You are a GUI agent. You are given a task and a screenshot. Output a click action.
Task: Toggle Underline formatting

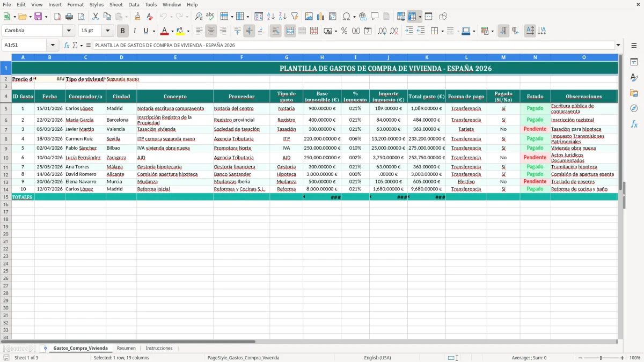[145, 31]
